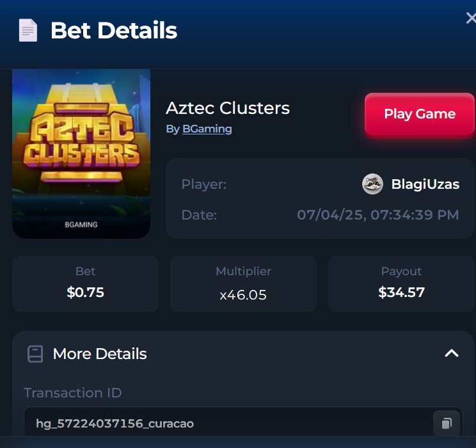The height and width of the screenshot is (448, 476).
Task: Click the Bet Details heading text
Action: [114, 30]
